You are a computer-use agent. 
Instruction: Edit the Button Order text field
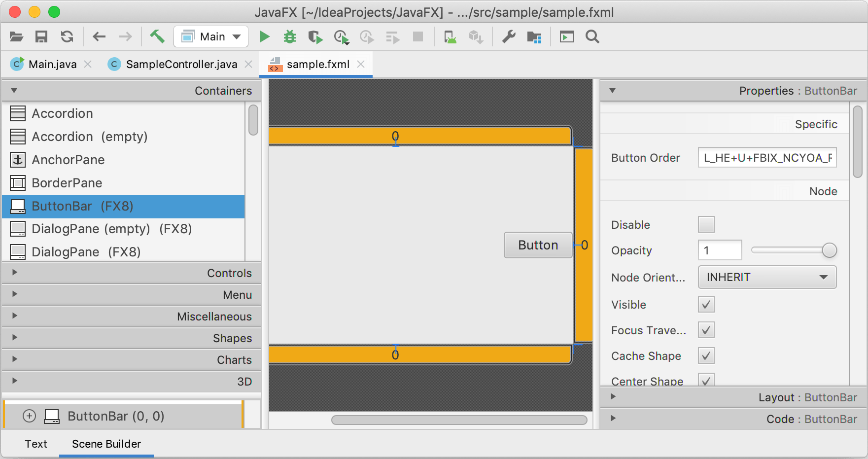click(767, 157)
